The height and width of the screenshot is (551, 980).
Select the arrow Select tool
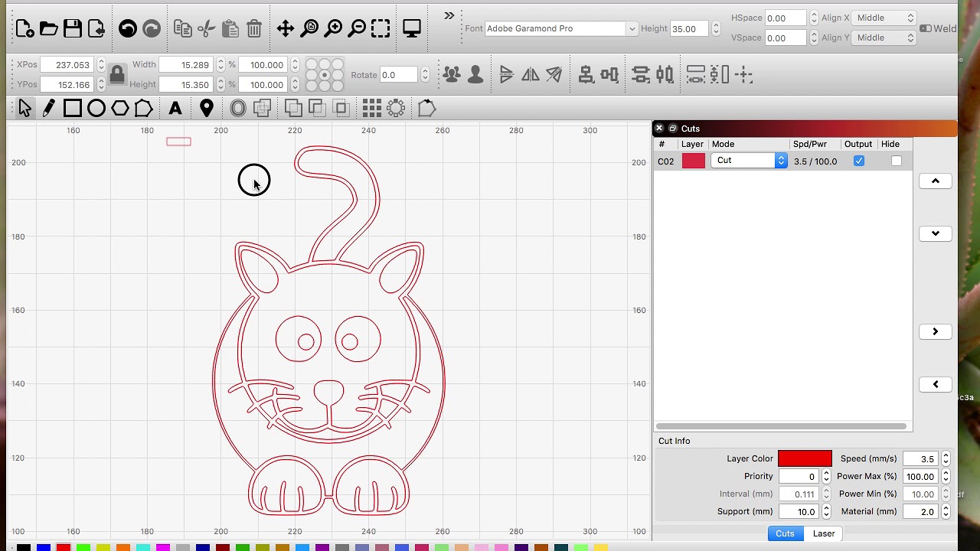click(x=24, y=109)
